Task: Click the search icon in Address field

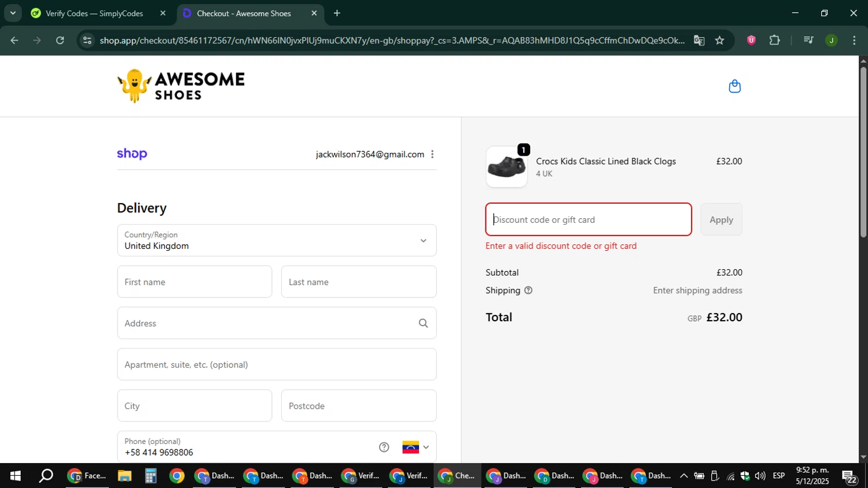Action: (423, 323)
